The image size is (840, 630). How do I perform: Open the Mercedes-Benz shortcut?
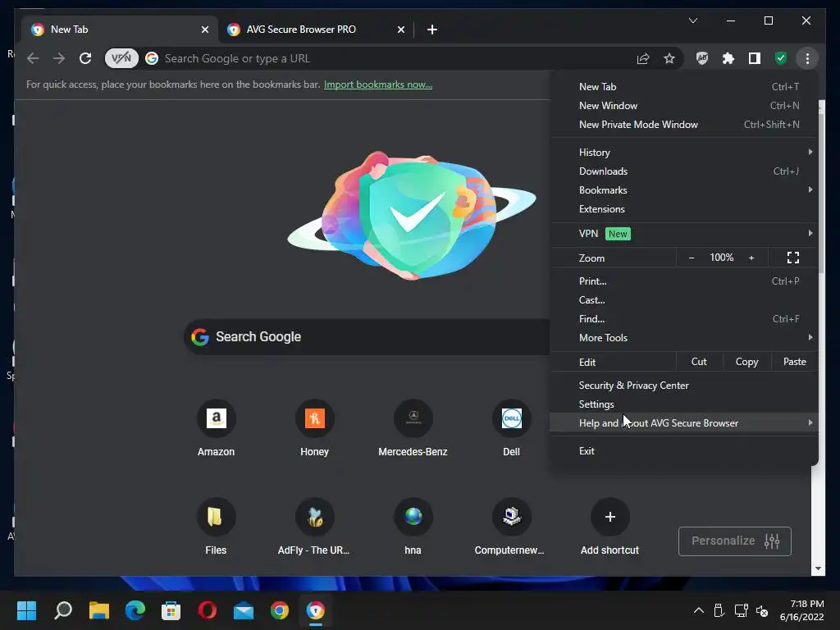pos(413,427)
